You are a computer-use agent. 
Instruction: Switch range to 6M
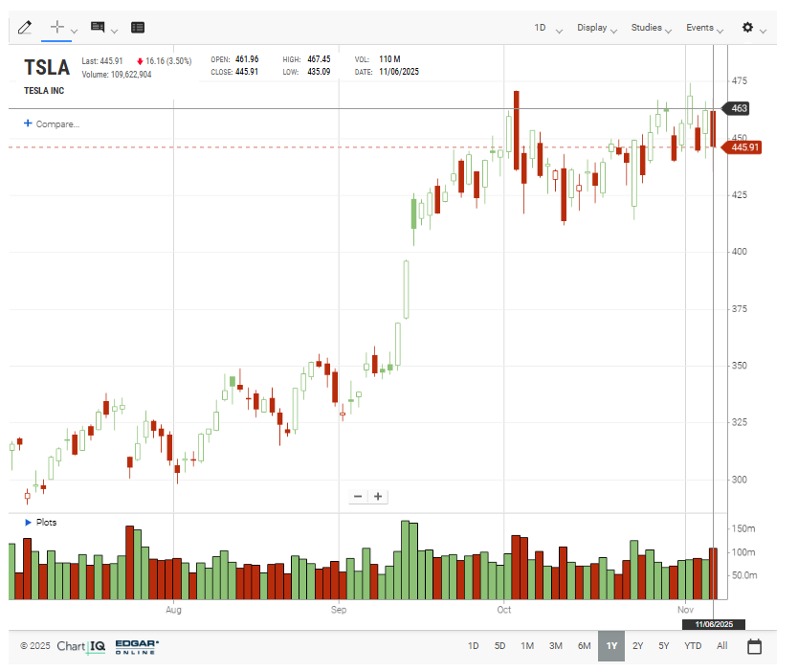584,646
